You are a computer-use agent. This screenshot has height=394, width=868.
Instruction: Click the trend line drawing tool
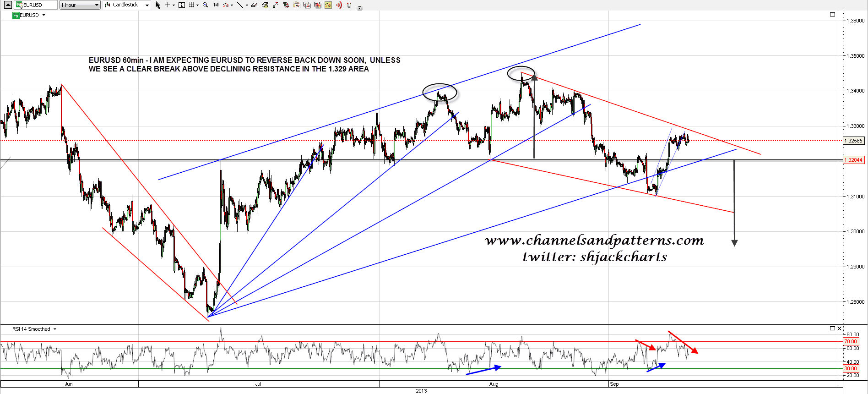239,5
